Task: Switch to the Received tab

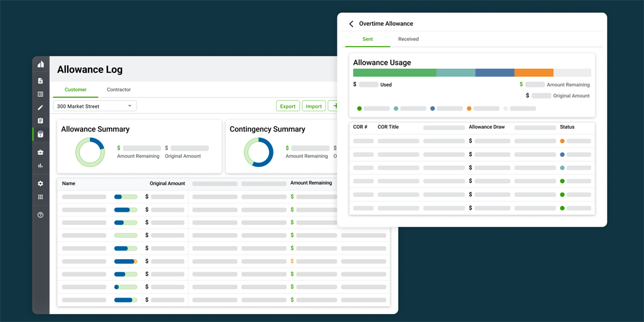Action: [408, 39]
